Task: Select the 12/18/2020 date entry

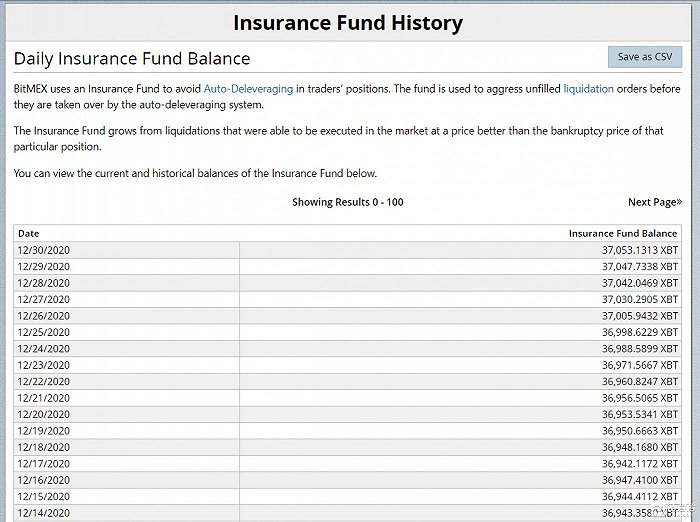Action: click(x=43, y=447)
